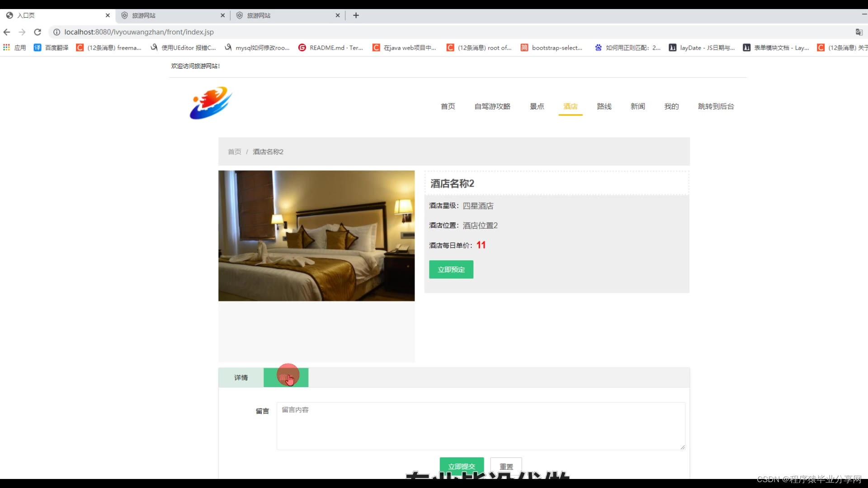Click the 重置 reset button
The image size is (868, 488).
click(506, 466)
